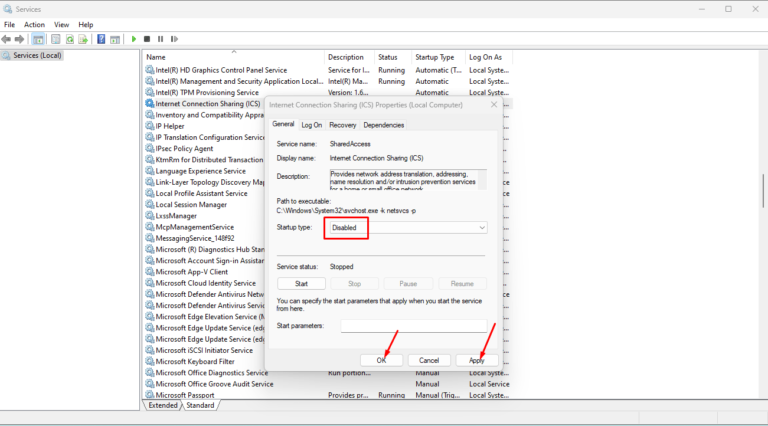Click the Start button in Properties dialog
768x426 pixels.
pos(301,284)
